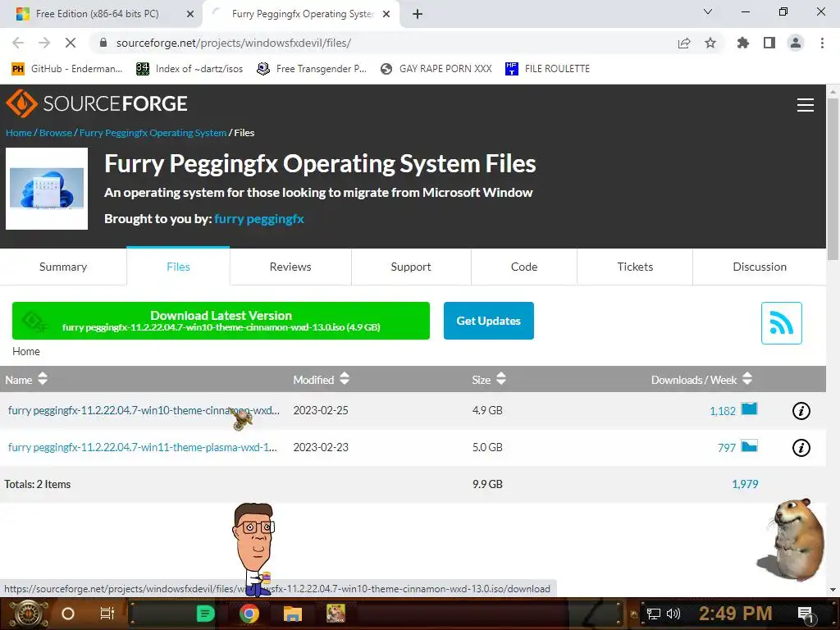The image size is (840, 630).
Task: Open the Discussion tab
Action: (x=760, y=267)
